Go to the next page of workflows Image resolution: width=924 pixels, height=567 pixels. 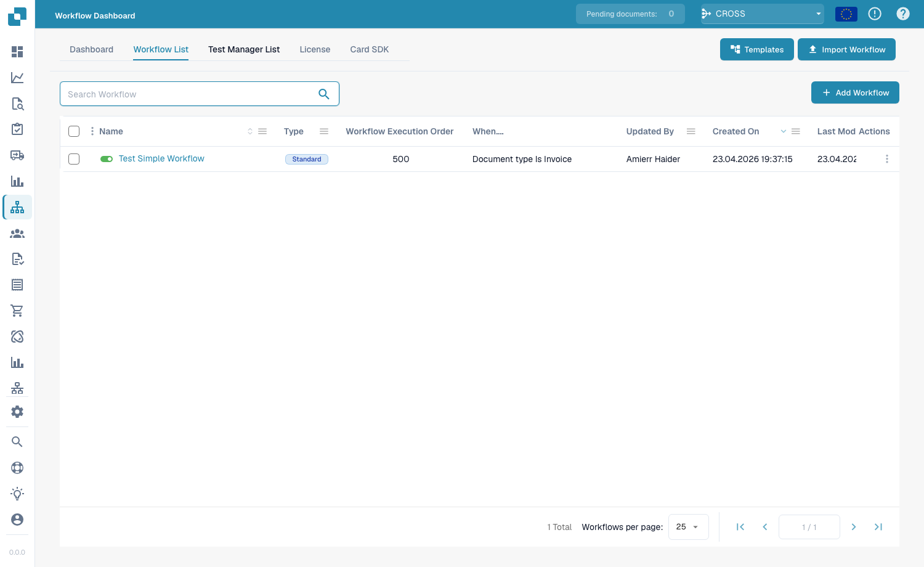(854, 527)
